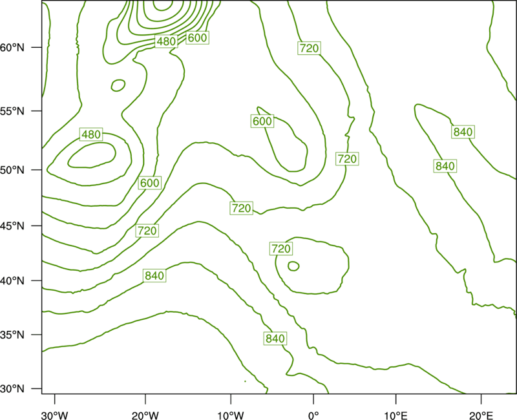The height and width of the screenshot is (420, 517).
Task: Click the 840 contour label near 50°N 16°E
Action: tap(445, 166)
